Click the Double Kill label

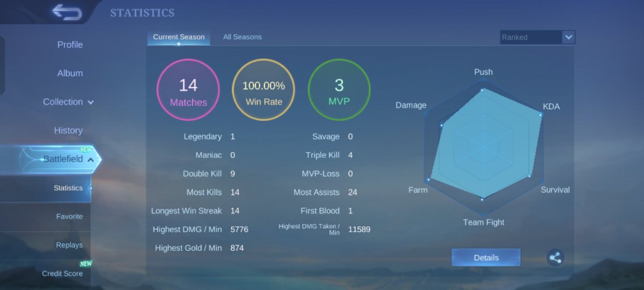(x=202, y=173)
